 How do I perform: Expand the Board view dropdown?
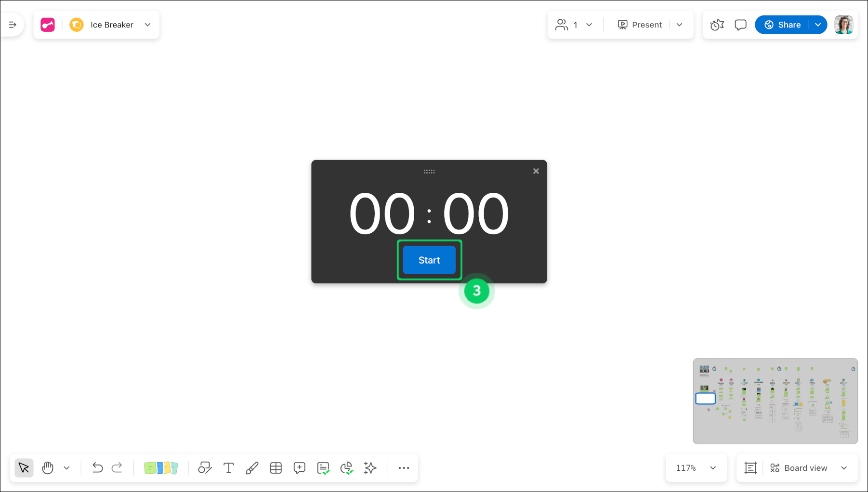coord(844,467)
